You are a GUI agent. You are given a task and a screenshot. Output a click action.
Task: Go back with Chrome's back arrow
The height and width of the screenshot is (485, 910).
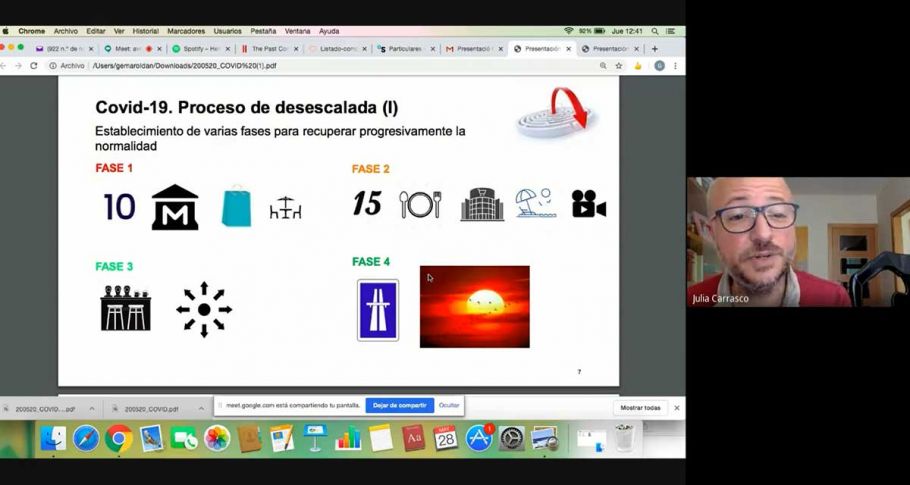click(3, 66)
